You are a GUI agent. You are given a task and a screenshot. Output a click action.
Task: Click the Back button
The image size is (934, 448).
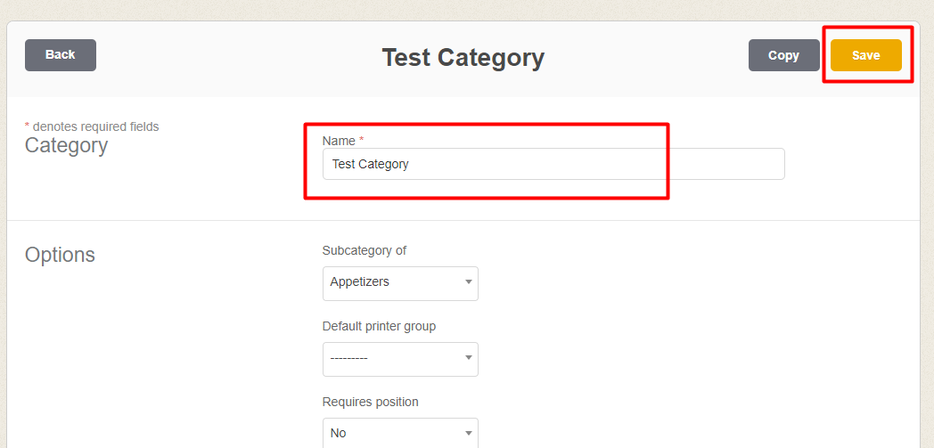[x=60, y=55]
